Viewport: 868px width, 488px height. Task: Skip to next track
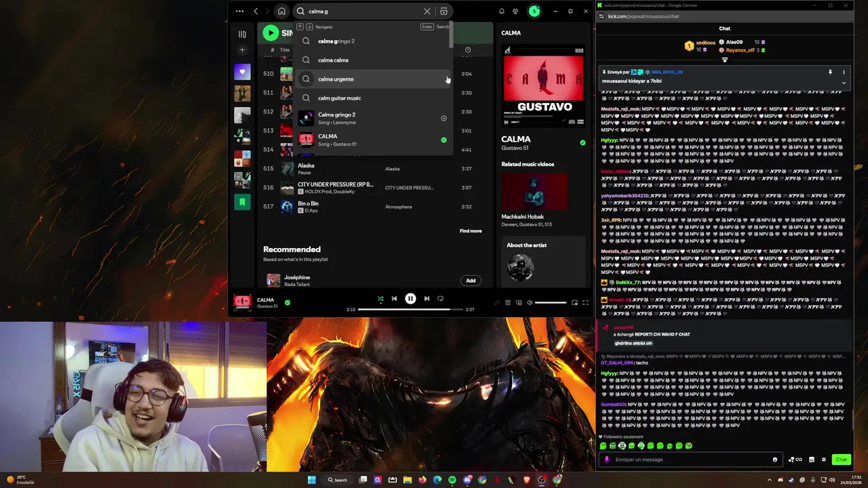point(427,298)
